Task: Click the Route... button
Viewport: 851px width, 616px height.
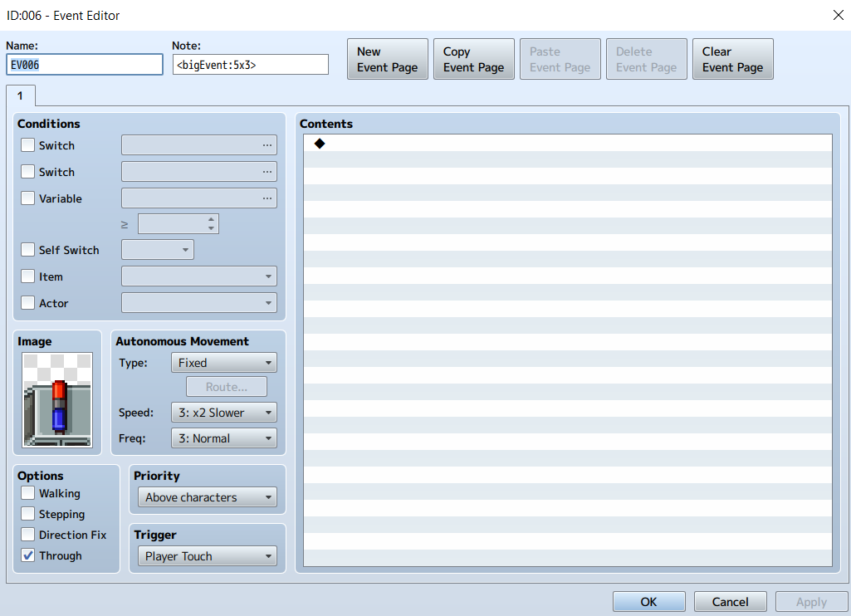Action: click(227, 387)
